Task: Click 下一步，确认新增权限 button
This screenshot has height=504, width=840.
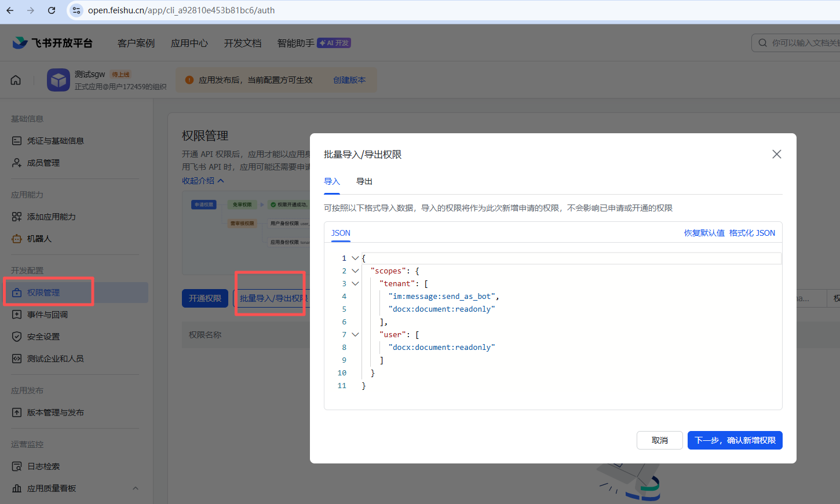Action: (x=735, y=440)
